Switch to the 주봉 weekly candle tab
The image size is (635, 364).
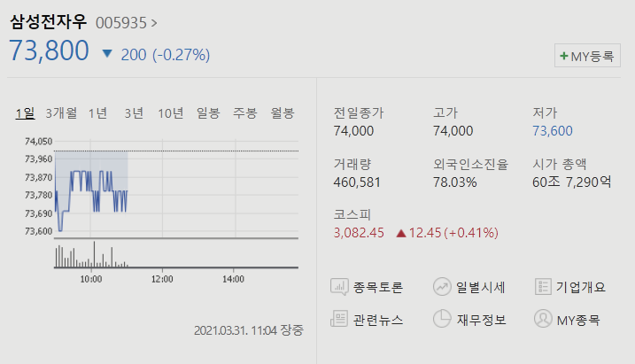245,113
